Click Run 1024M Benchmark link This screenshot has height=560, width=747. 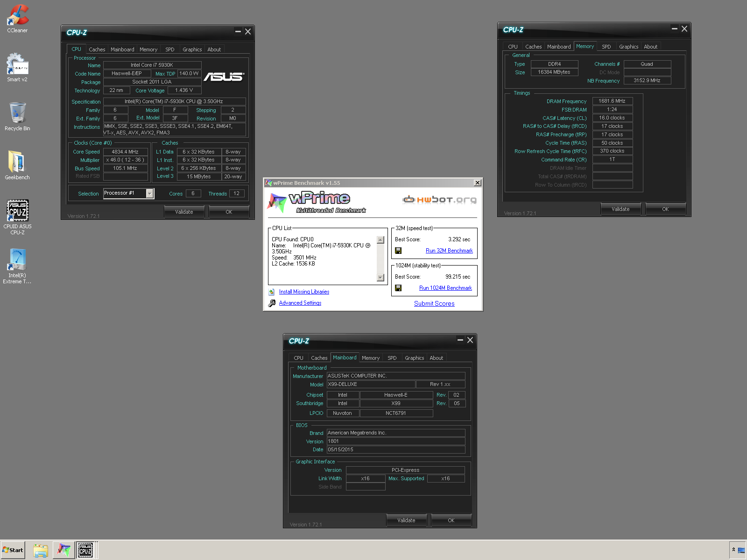tap(445, 288)
